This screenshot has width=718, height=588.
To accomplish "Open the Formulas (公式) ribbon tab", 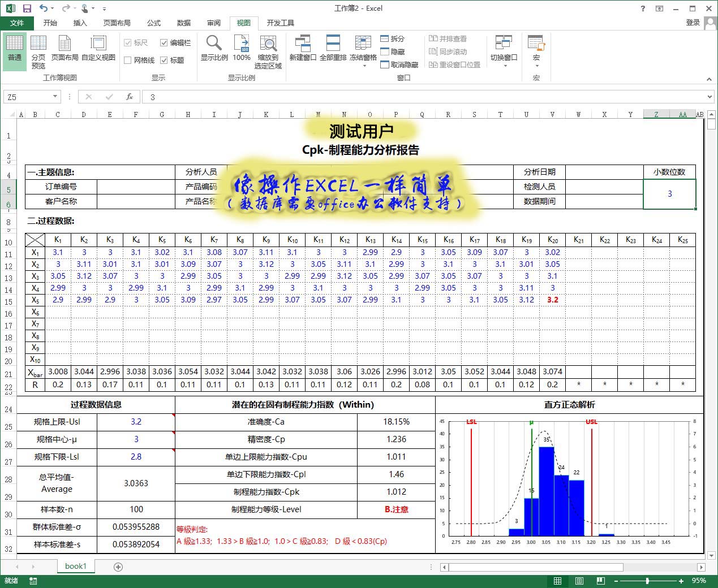I will coord(154,23).
